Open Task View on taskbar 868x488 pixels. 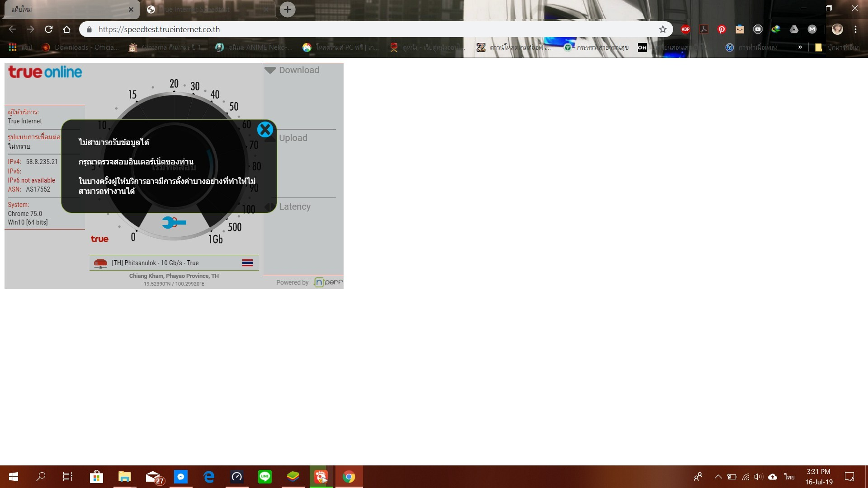point(68,477)
